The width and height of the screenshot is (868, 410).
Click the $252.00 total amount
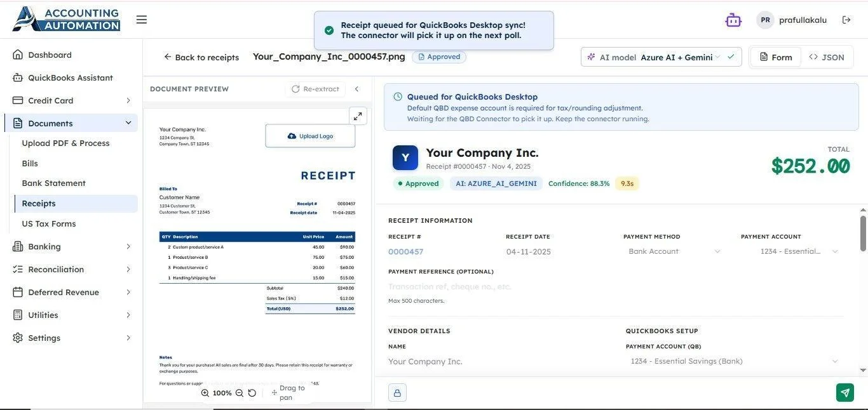(810, 166)
